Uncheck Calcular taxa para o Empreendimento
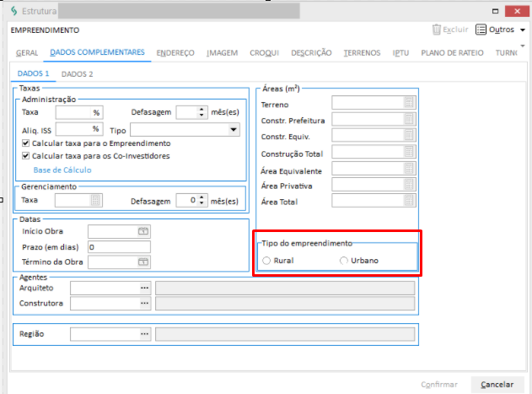 pyautogui.click(x=26, y=143)
